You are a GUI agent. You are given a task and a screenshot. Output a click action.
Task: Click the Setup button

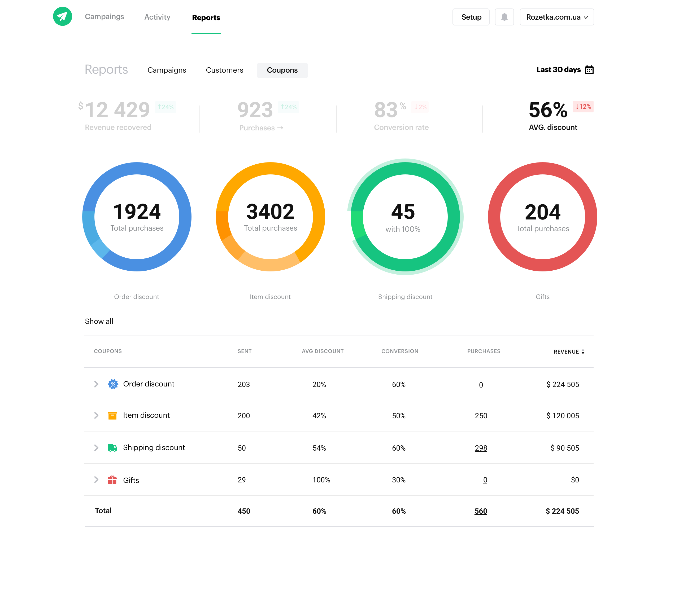pyautogui.click(x=471, y=17)
